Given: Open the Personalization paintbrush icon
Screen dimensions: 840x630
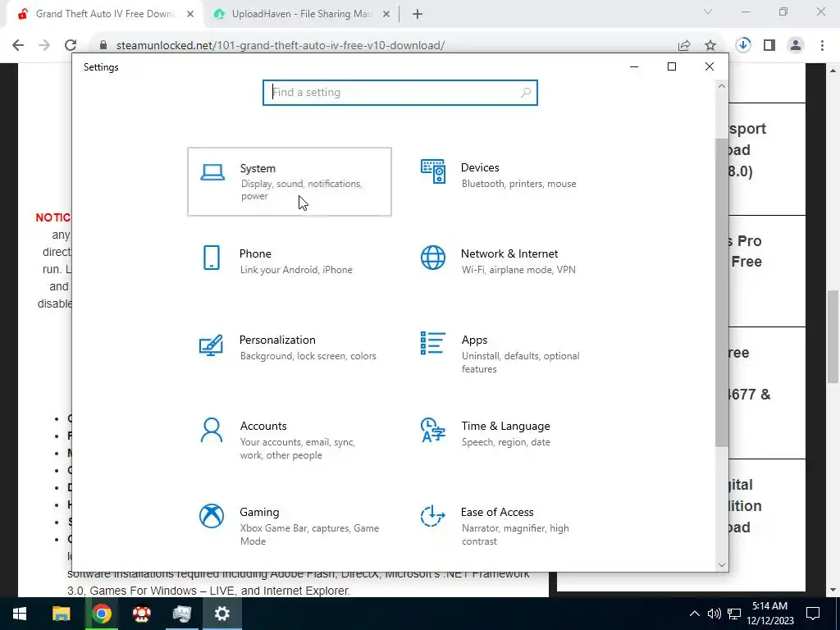Looking at the screenshot, I should tap(211, 345).
